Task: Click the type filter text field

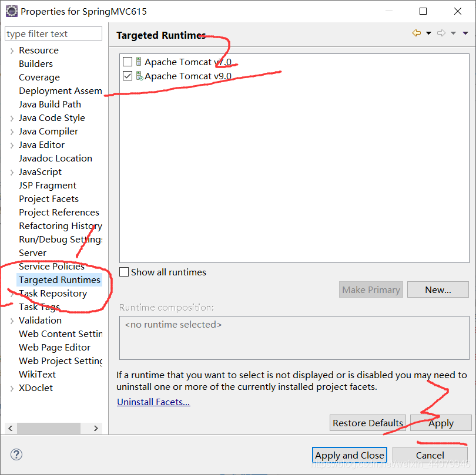Action: pos(53,33)
